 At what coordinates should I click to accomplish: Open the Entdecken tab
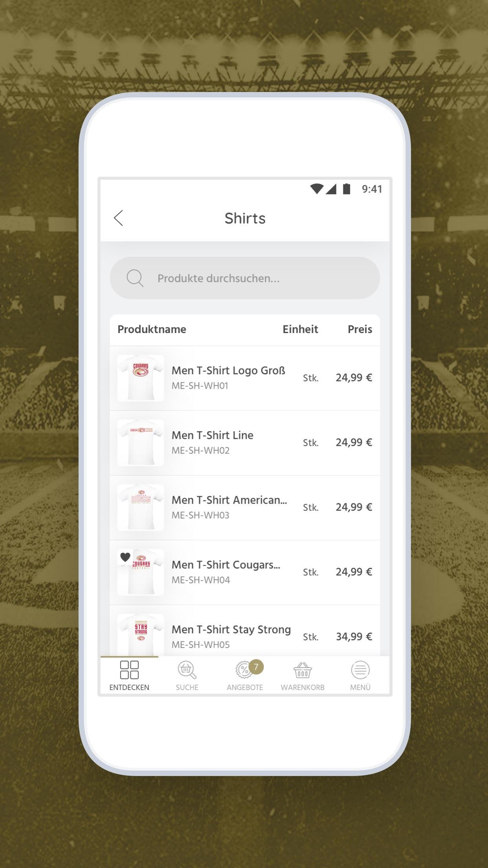coord(129,676)
